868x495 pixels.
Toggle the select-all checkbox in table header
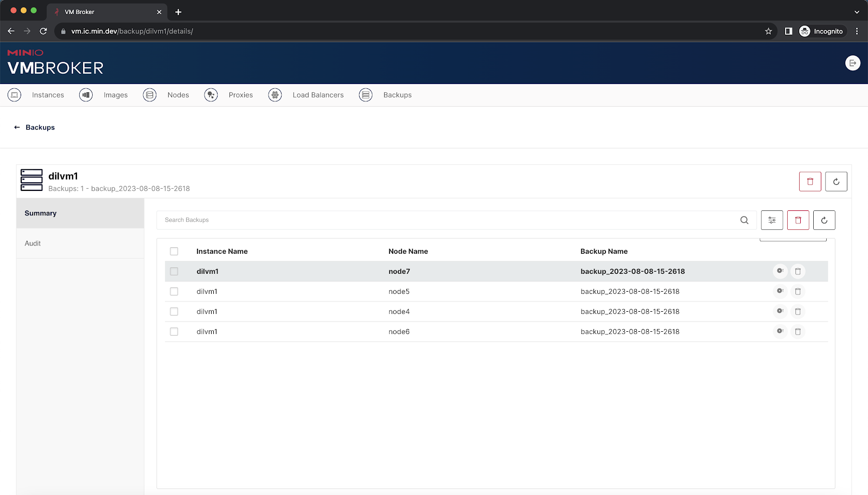click(x=174, y=252)
